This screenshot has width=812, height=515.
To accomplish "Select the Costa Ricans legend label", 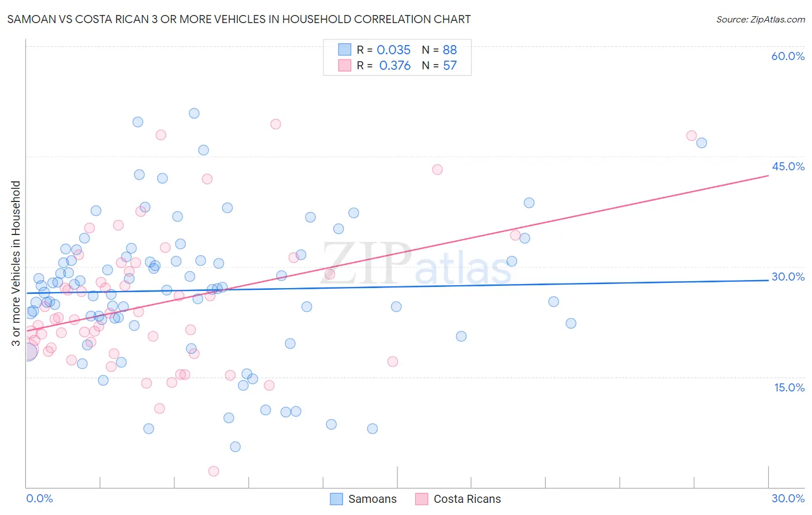I will tap(467, 499).
